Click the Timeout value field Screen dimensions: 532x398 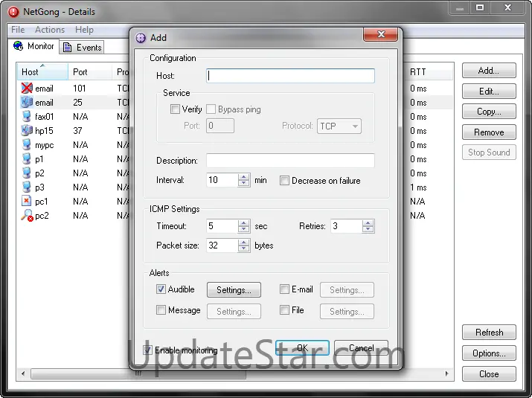(222, 226)
